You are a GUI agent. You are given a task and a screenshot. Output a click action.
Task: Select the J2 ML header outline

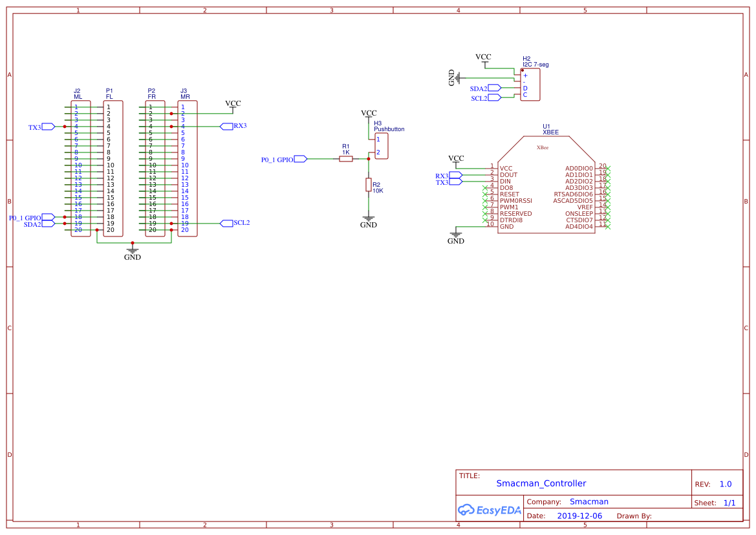(x=81, y=169)
